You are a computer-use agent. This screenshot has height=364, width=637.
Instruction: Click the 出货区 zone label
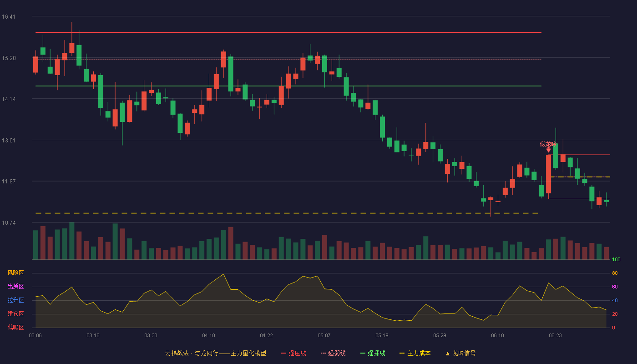click(15, 287)
